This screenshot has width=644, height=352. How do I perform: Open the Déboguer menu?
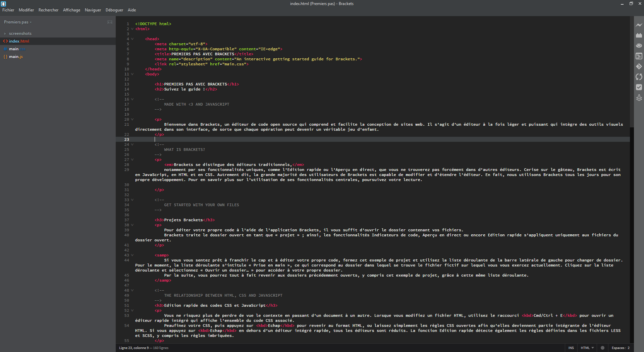point(114,10)
